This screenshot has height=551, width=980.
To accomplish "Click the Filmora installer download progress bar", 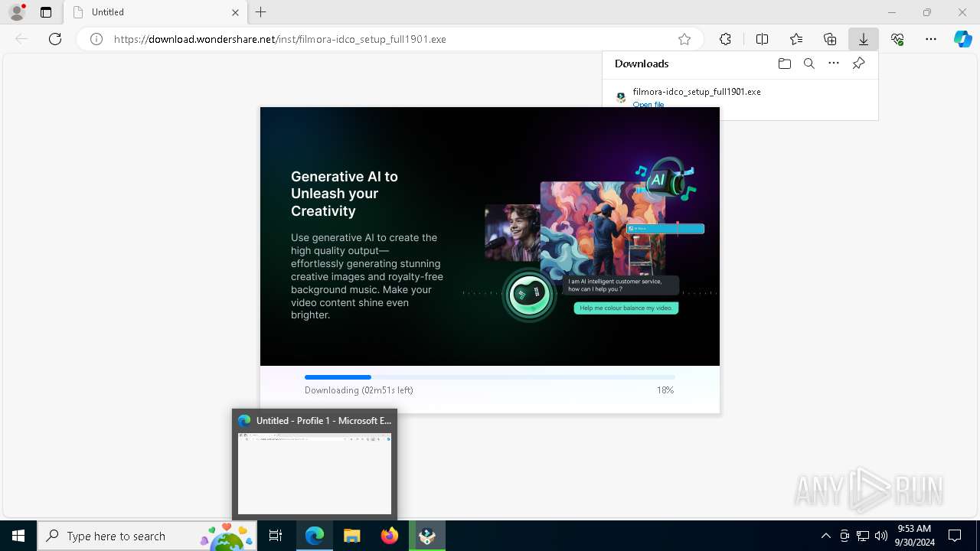I will coord(490,377).
